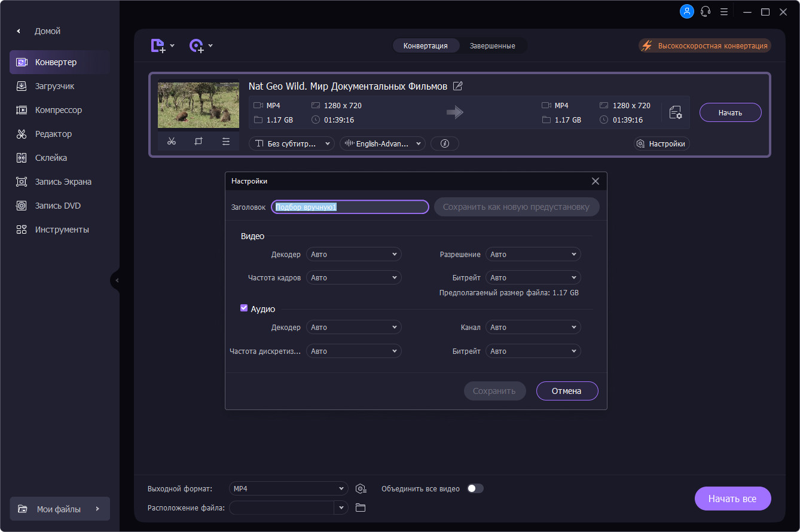Image resolution: width=800 pixels, height=532 pixels.
Task: Open the Частота кадров dropdown
Action: point(354,277)
